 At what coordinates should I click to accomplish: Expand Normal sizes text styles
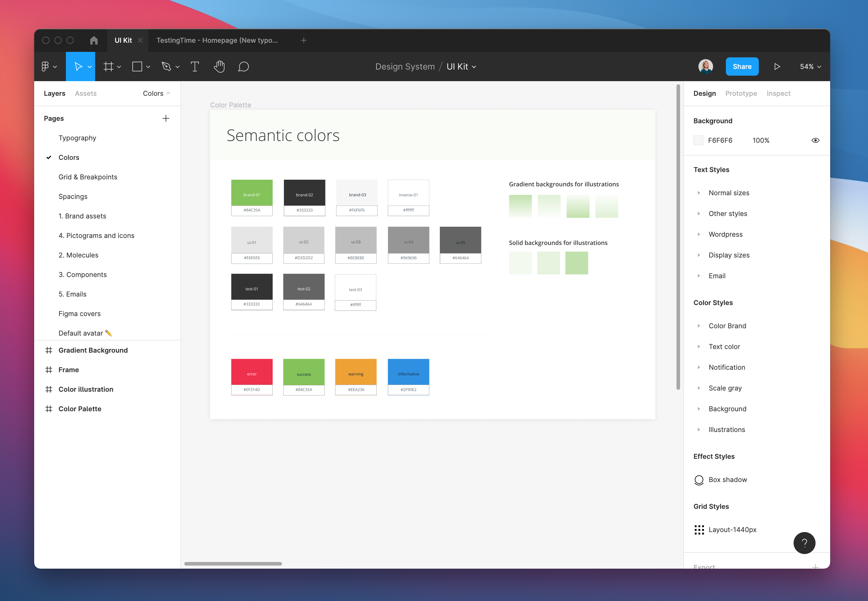tap(699, 193)
